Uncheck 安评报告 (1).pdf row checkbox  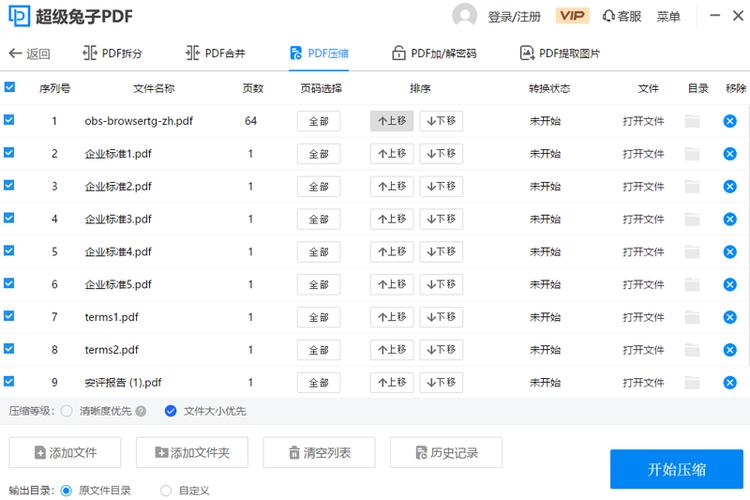tap(9, 381)
